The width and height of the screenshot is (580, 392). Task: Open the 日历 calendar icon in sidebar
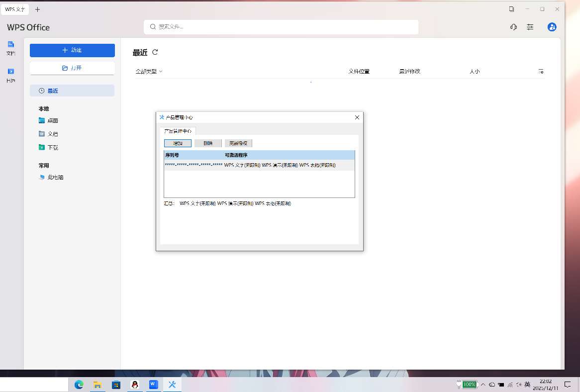(x=11, y=74)
